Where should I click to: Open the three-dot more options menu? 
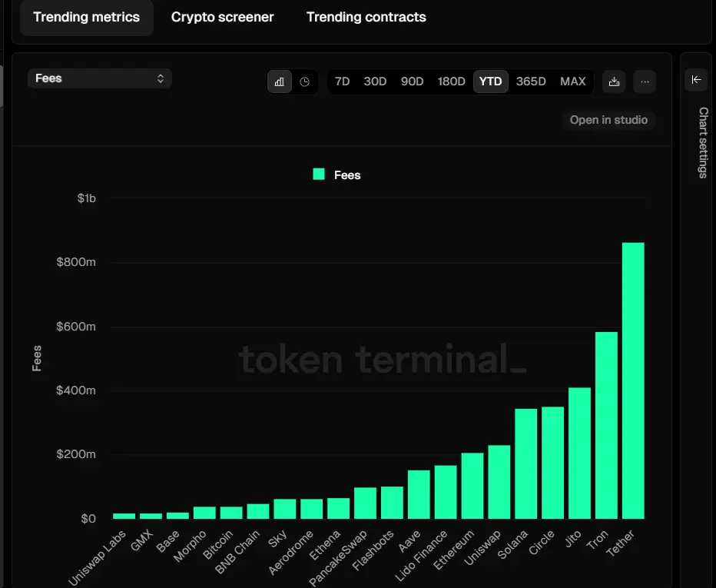tap(645, 81)
